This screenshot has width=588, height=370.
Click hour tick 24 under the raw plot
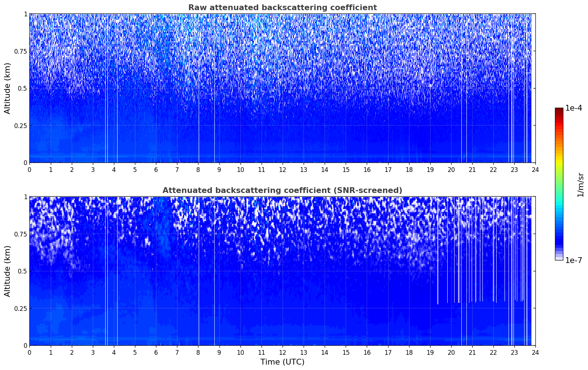tap(535, 169)
